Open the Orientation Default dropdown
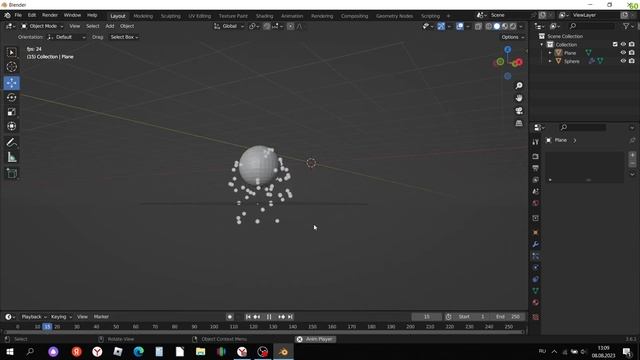This screenshot has width=640, height=360. (x=67, y=37)
